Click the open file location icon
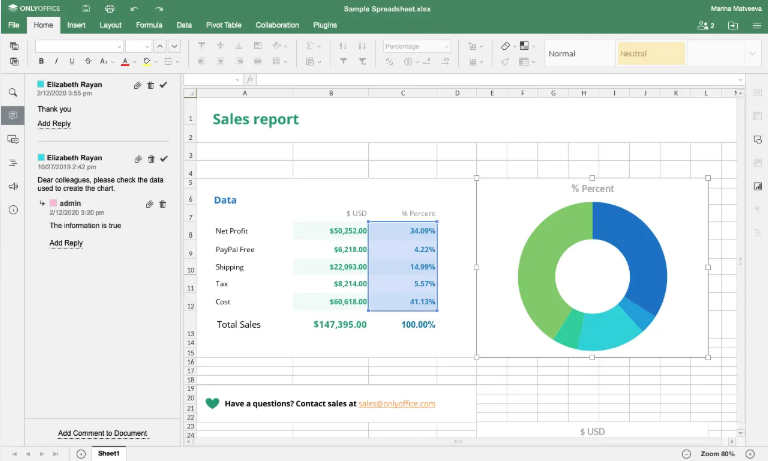768x461 pixels. (x=733, y=25)
